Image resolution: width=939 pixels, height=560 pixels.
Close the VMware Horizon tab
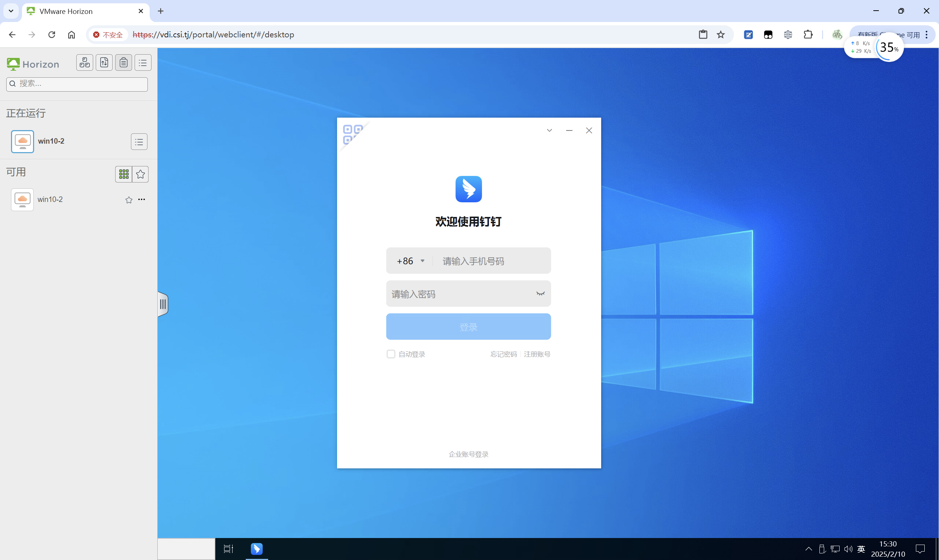pyautogui.click(x=141, y=11)
